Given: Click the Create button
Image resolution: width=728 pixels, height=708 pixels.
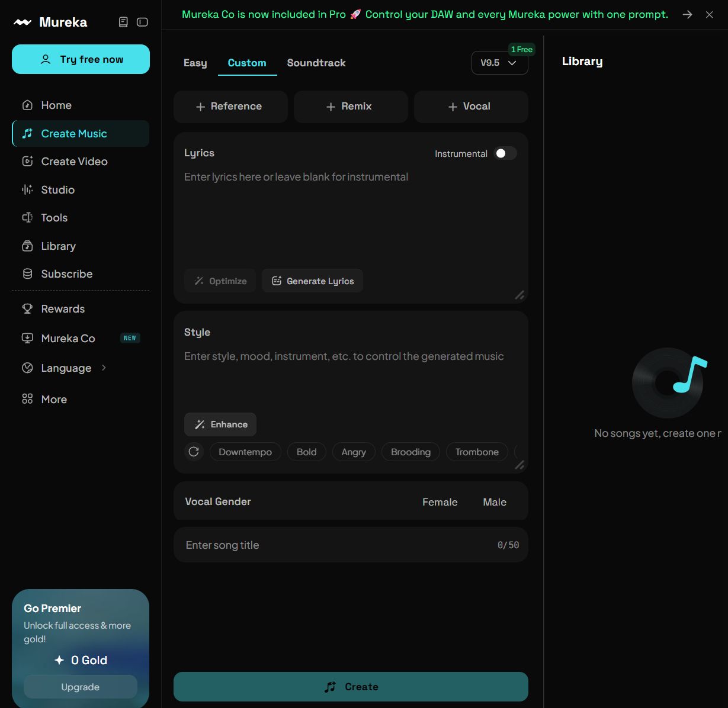Looking at the screenshot, I should 351,687.
